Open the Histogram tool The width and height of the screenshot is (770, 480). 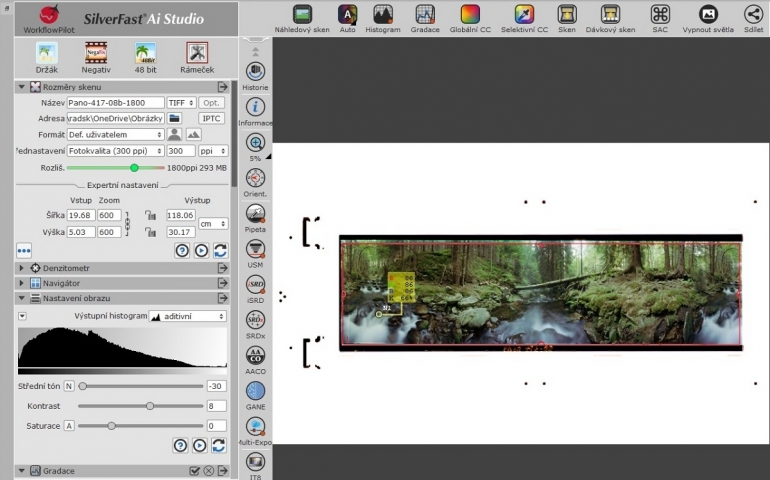click(x=383, y=15)
